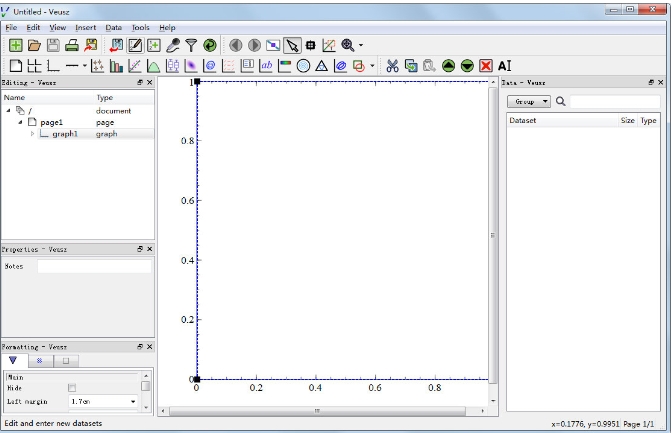
Task: Open the Tools menu
Action: (x=141, y=27)
